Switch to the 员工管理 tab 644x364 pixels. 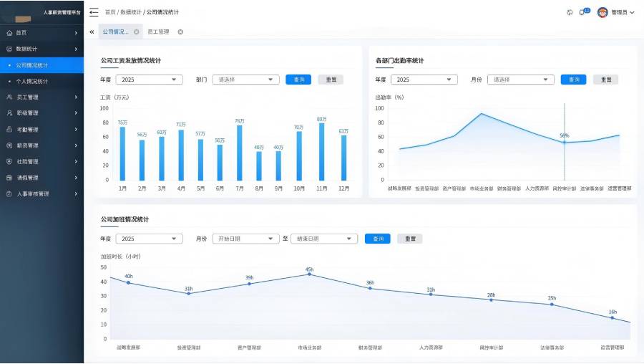click(x=159, y=32)
